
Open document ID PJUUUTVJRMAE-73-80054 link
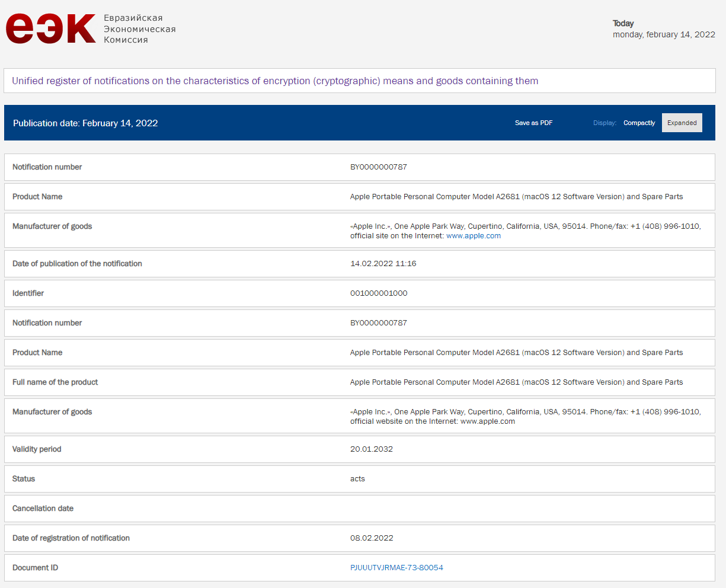396,568
